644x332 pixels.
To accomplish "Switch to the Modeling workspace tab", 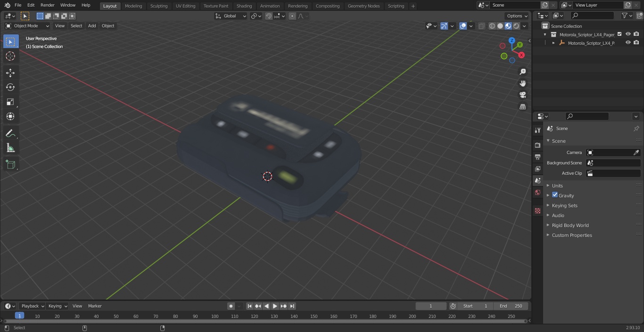I will pos(133,6).
